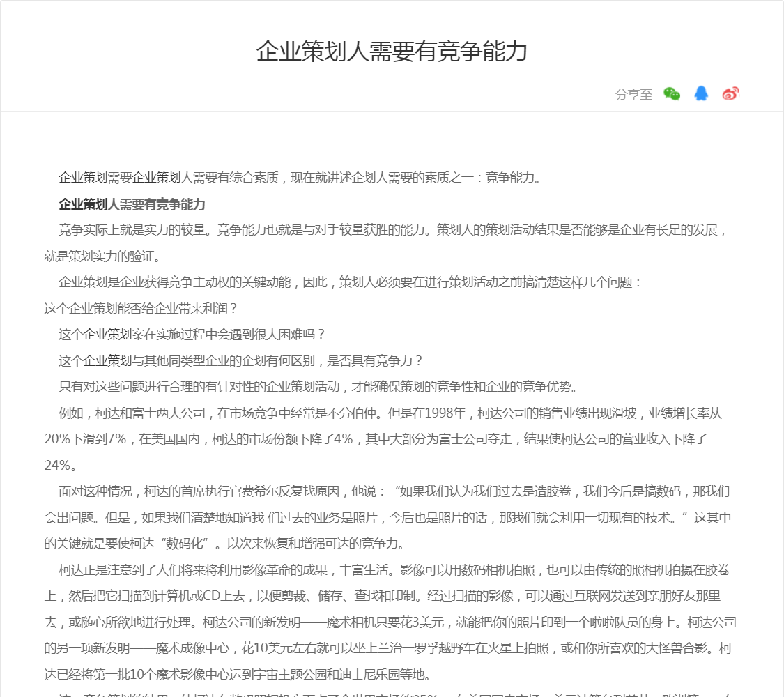Click the paragraph starting "面对这种情况"
This screenshot has height=697, width=784.
tap(394, 491)
